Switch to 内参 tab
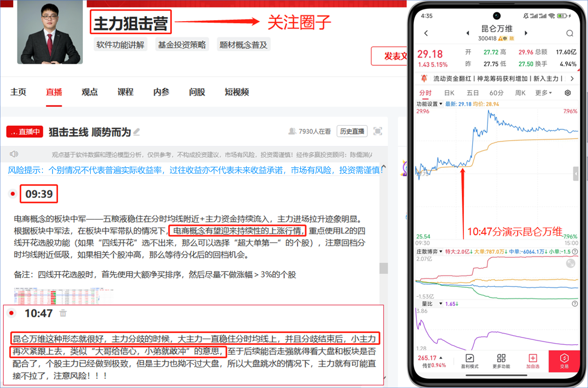588x388 pixels. (x=161, y=92)
